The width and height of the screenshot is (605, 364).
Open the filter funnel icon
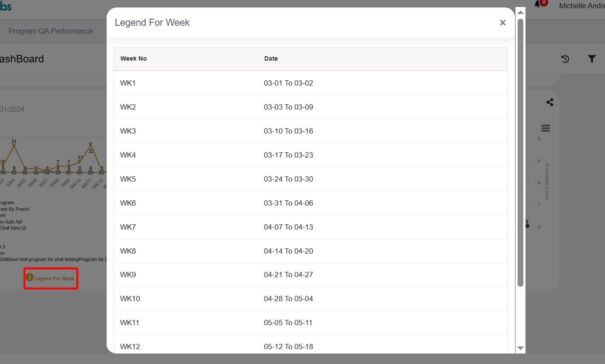tap(591, 59)
